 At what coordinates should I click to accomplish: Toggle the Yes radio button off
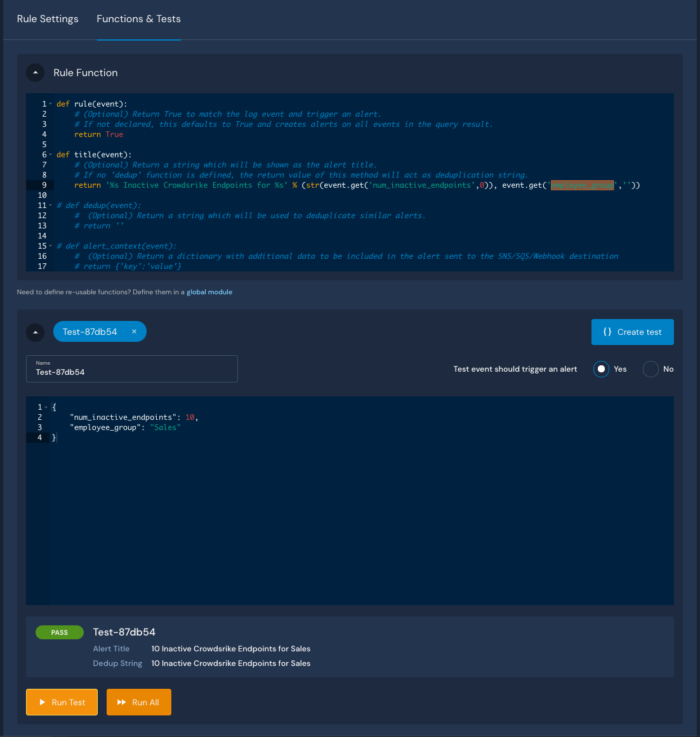pyautogui.click(x=600, y=369)
